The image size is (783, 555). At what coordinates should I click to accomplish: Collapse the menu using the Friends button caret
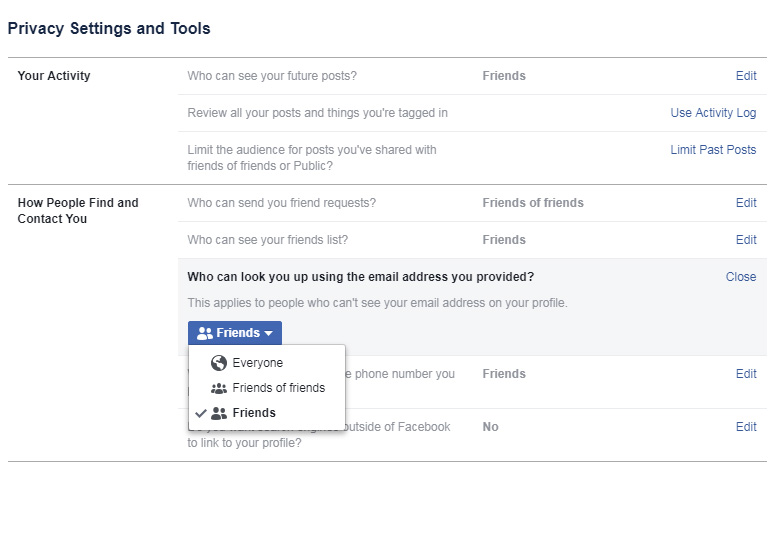[269, 334]
